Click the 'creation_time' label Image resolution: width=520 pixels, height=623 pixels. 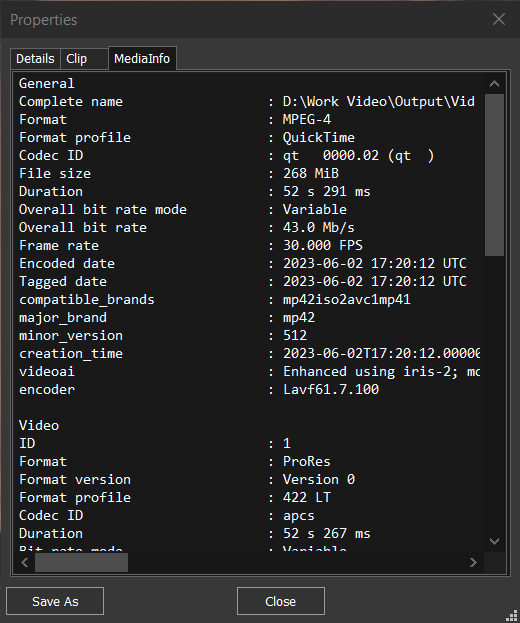[71, 354]
